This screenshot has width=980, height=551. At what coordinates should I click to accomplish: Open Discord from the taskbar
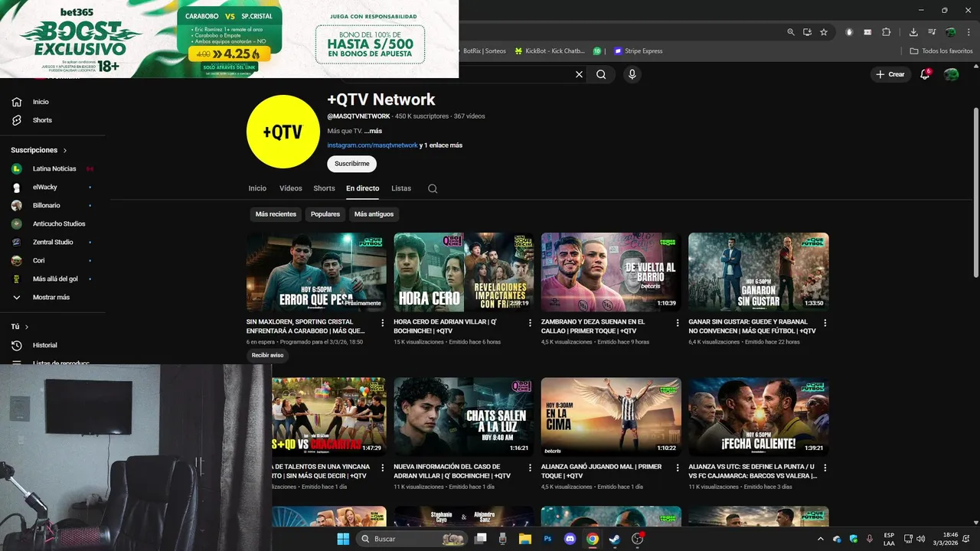click(x=570, y=539)
